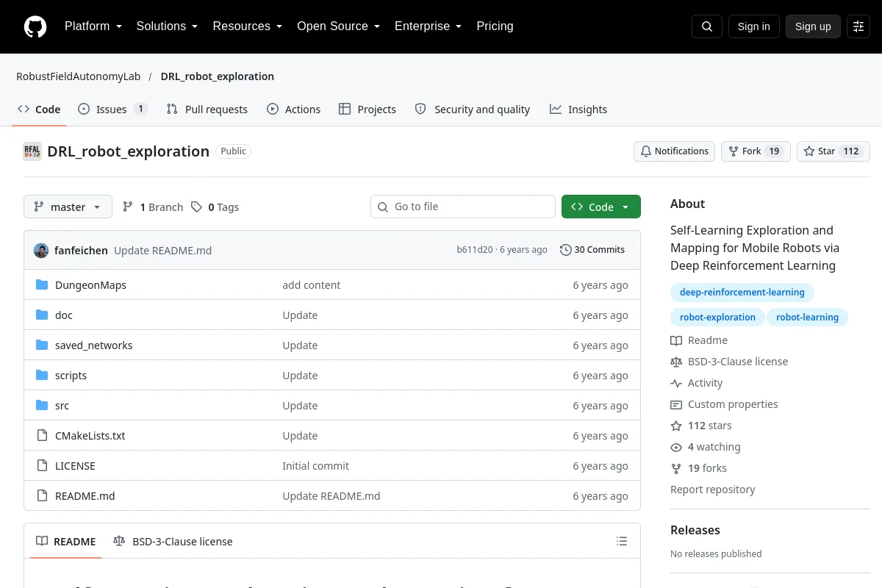Open the fanfeichen author link

pos(81,251)
